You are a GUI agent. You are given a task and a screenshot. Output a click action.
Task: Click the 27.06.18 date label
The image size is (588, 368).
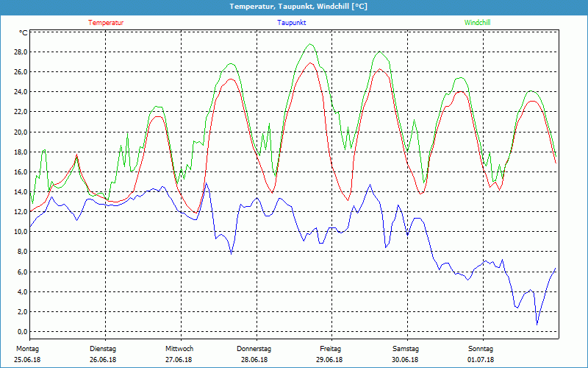179,360
